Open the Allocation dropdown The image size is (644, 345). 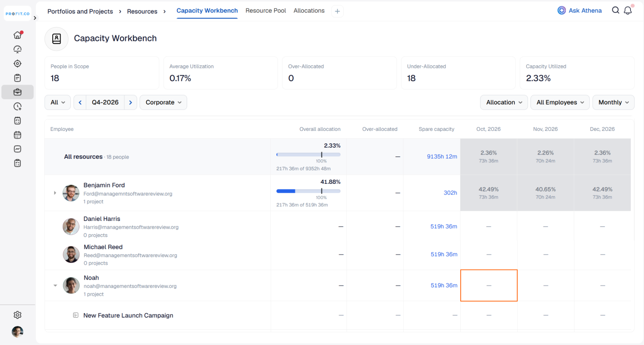click(x=504, y=102)
